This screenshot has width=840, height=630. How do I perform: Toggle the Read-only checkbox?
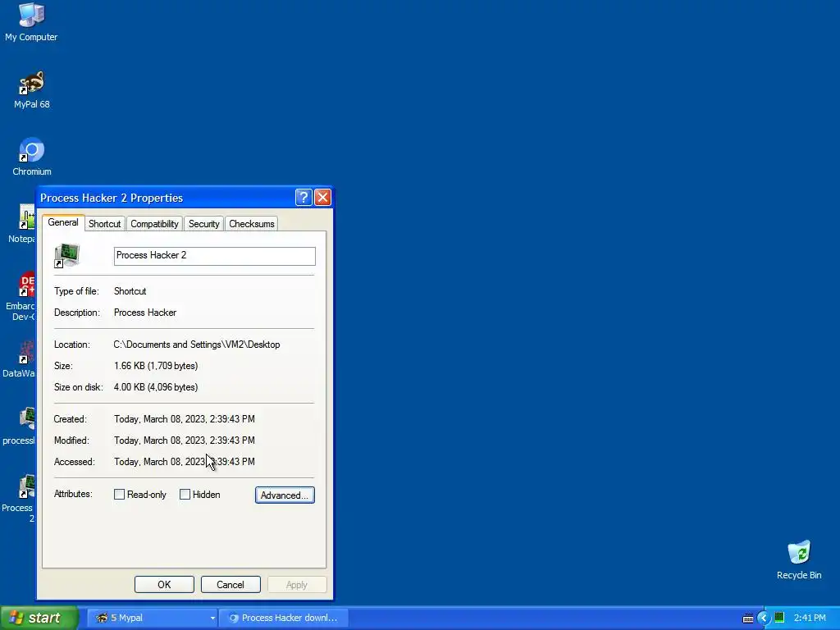click(x=120, y=495)
